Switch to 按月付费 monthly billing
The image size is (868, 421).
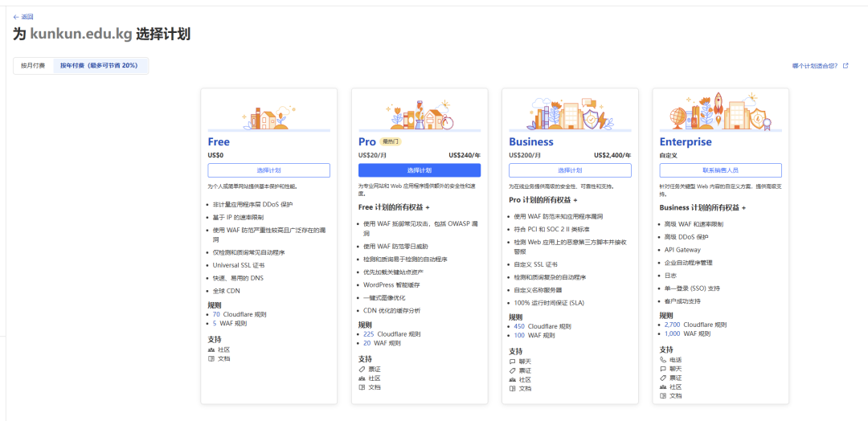coord(33,65)
